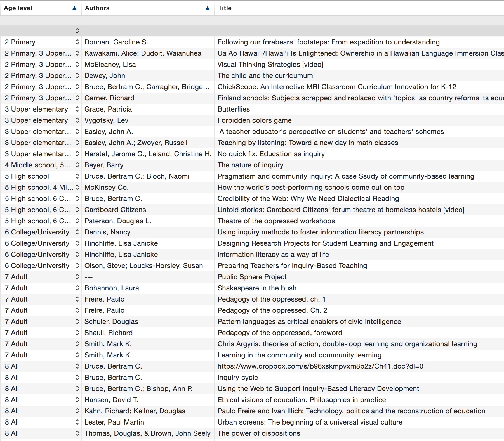Open age level popup for Bohannon, Laura
Screen dimensions: 504x441
pyautogui.click(x=77, y=288)
